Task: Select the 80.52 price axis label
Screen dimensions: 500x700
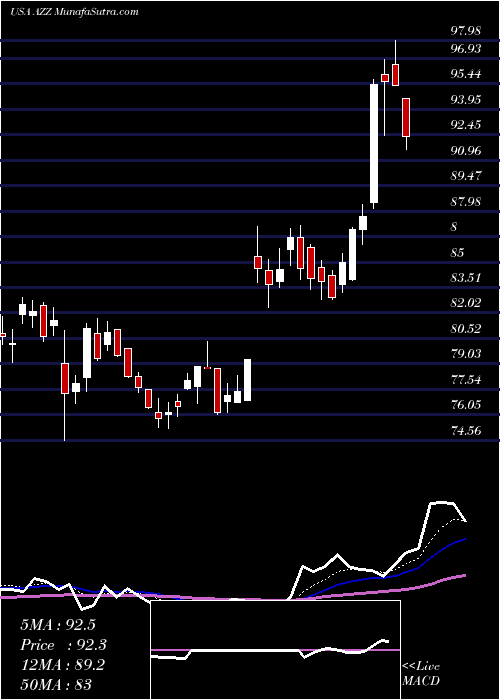Action: pos(466,329)
